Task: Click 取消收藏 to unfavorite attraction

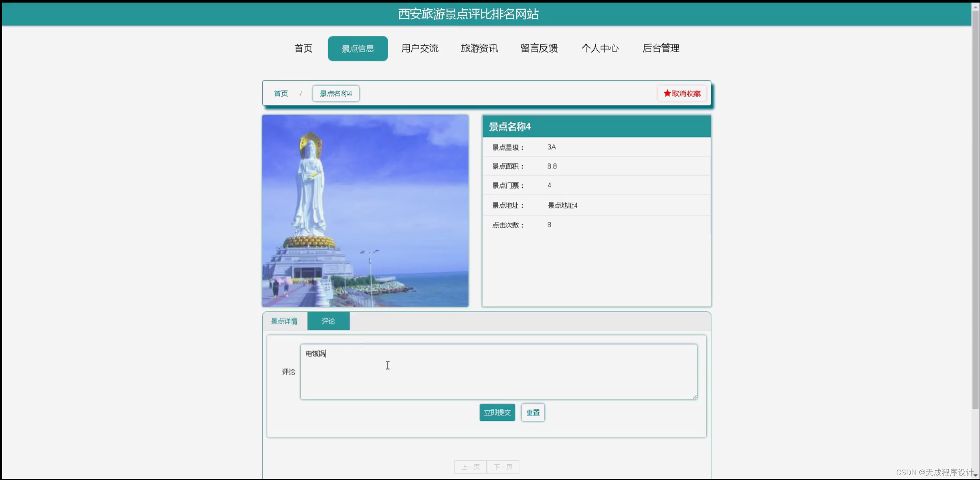Action: (x=682, y=93)
